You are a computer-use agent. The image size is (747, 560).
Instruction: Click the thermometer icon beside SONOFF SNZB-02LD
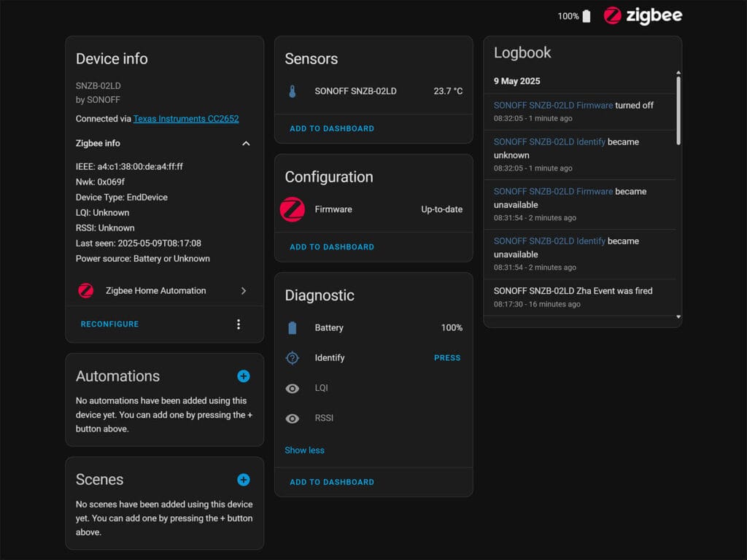coord(293,91)
